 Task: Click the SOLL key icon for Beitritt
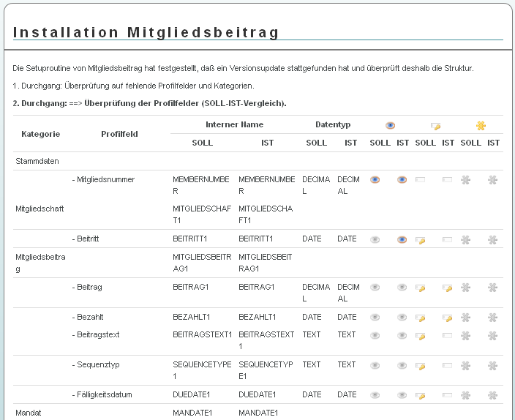tap(421, 239)
